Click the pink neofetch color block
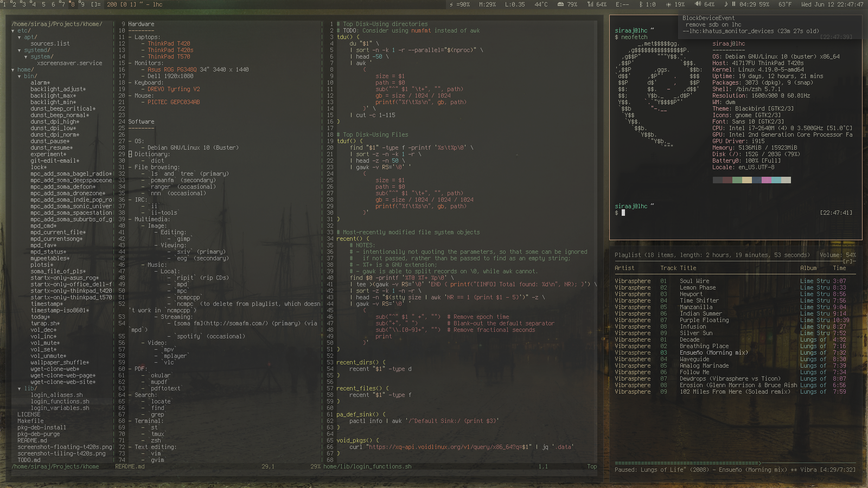Viewport: 868px width, 488px height. pos(766,180)
